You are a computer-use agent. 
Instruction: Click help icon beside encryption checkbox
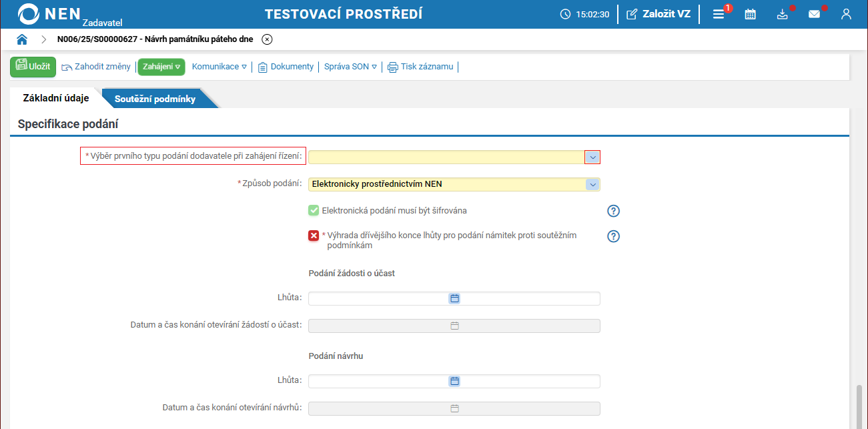pyautogui.click(x=614, y=211)
